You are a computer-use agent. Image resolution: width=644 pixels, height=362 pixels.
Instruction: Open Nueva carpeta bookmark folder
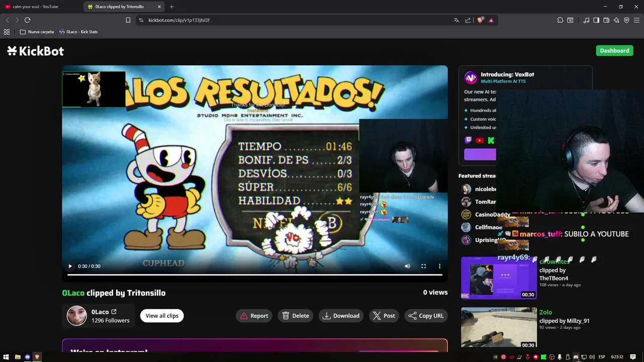coord(37,32)
